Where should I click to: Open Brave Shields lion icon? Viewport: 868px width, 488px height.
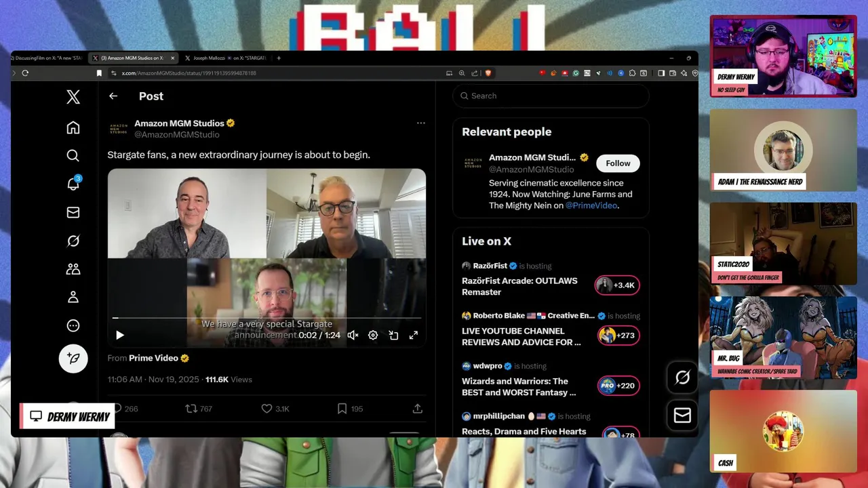point(488,73)
